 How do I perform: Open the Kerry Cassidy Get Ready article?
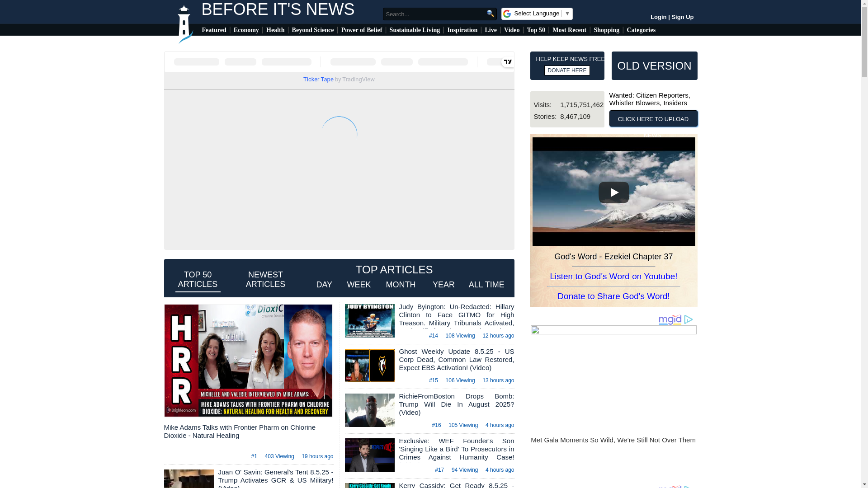click(456, 485)
